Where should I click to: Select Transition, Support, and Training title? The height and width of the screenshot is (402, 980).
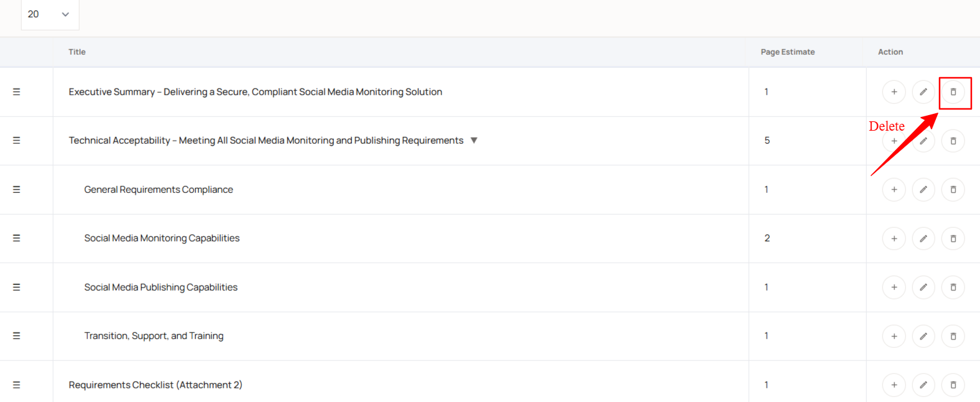154,336
